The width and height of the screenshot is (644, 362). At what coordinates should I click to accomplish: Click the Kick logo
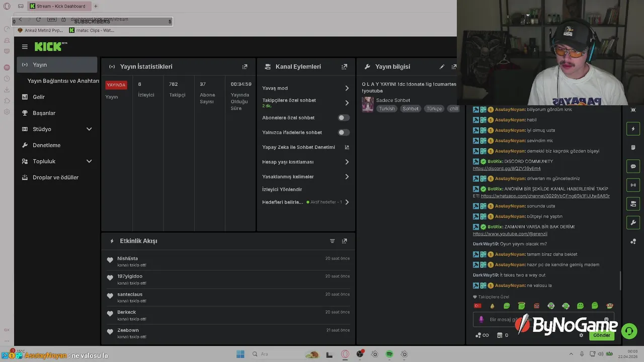point(51,46)
